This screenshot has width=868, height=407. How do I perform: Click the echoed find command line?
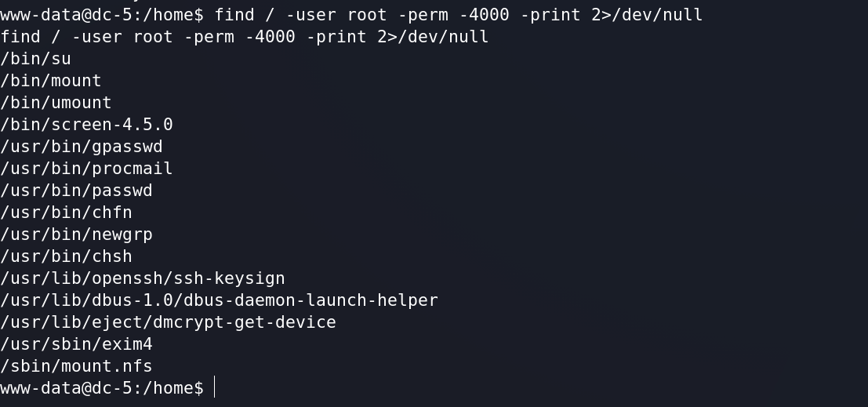coord(244,37)
